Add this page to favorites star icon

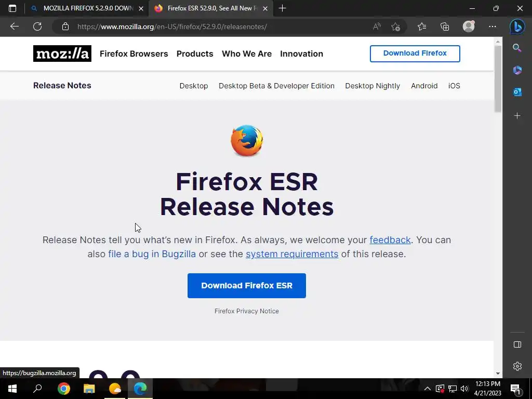[395, 26]
